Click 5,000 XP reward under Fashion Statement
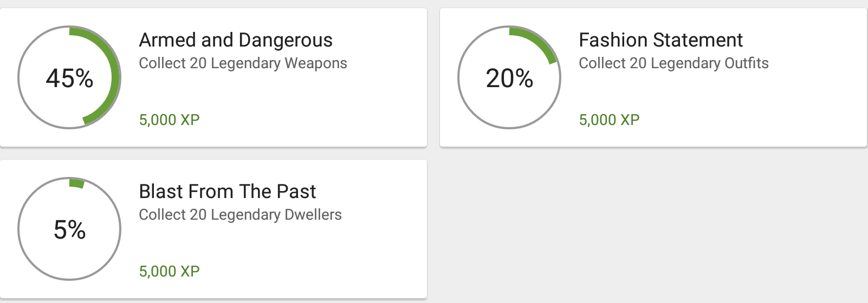 coord(609,120)
